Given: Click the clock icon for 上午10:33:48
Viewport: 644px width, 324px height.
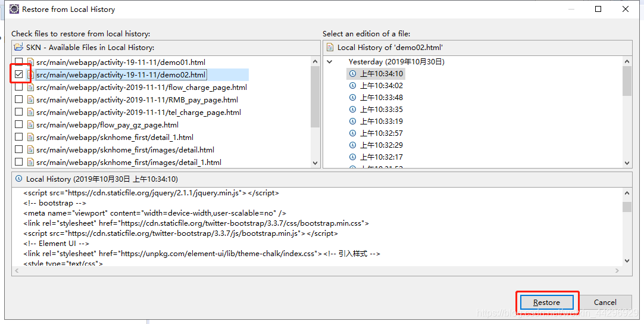Looking at the screenshot, I should (352, 98).
